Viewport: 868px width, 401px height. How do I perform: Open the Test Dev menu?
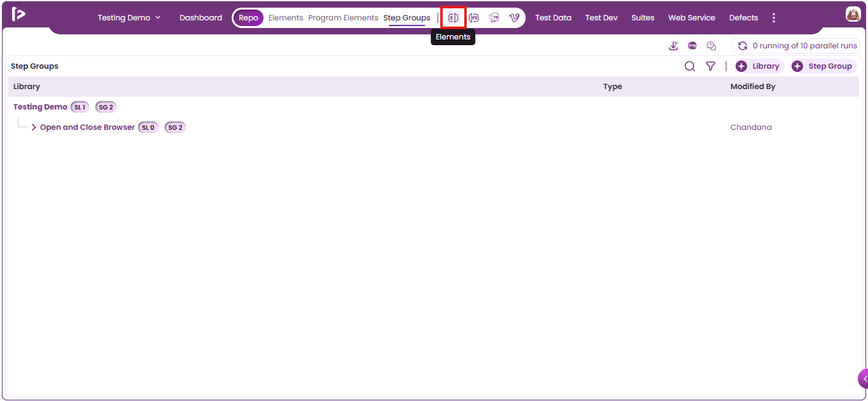click(601, 18)
